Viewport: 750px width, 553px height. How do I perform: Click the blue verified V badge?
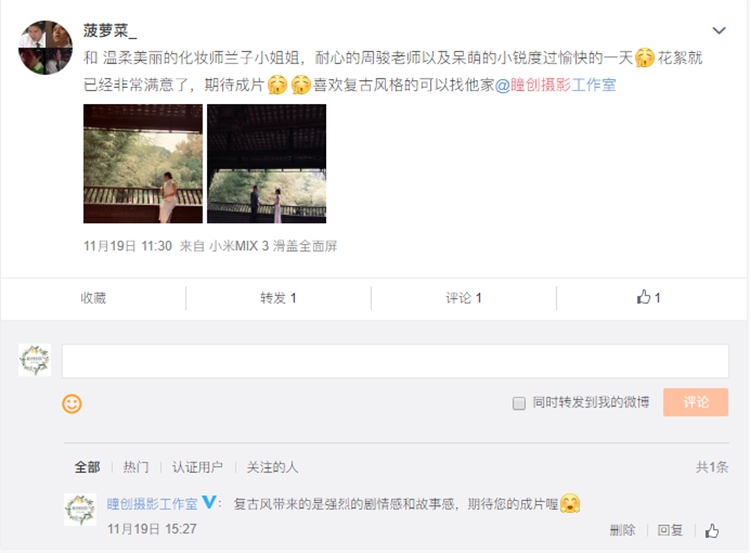210,502
